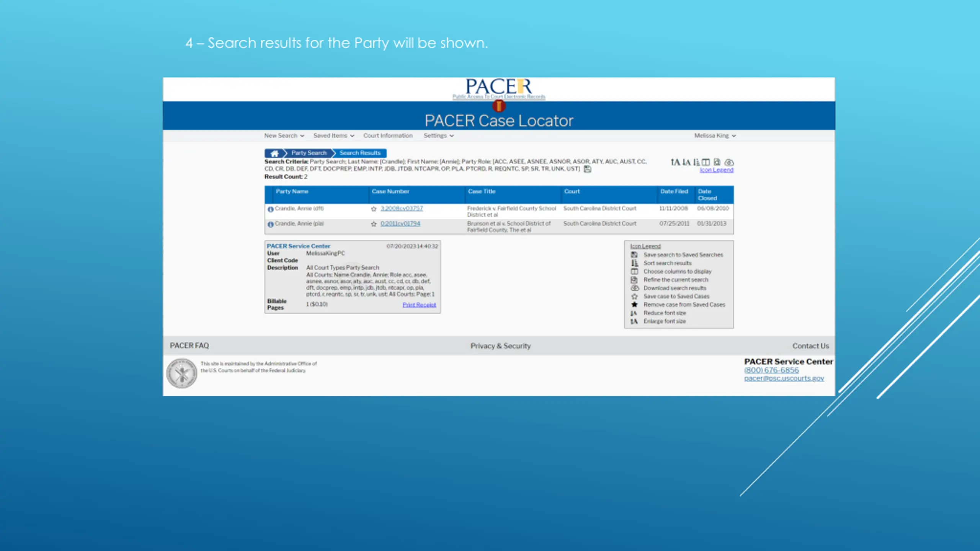The height and width of the screenshot is (551, 980).
Task: Star case 3:2008cv03757 to Saved Cases
Action: [374, 209]
